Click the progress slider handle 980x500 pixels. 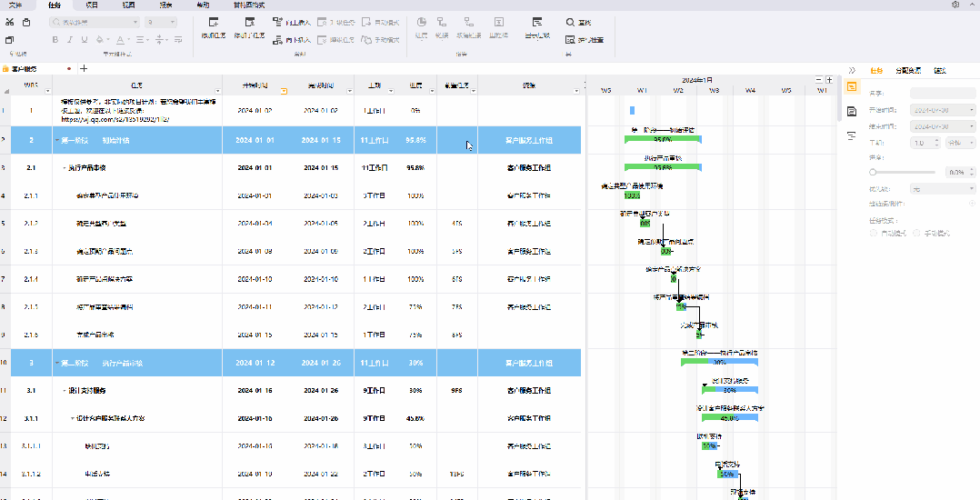[873, 172]
